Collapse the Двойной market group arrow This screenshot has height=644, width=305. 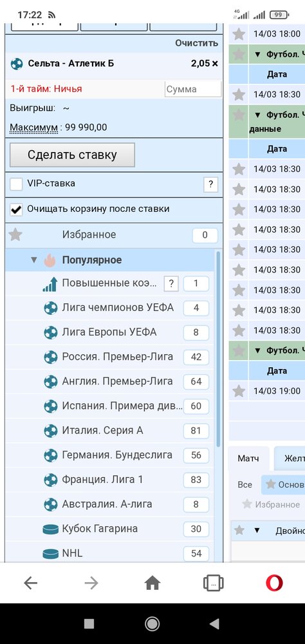click(257, 530)
